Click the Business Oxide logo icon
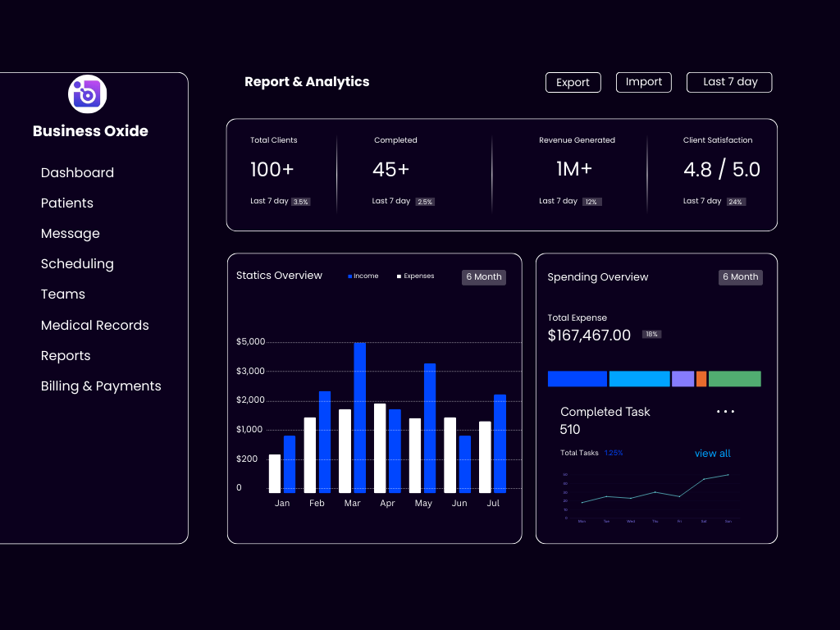 pos(87,94)
